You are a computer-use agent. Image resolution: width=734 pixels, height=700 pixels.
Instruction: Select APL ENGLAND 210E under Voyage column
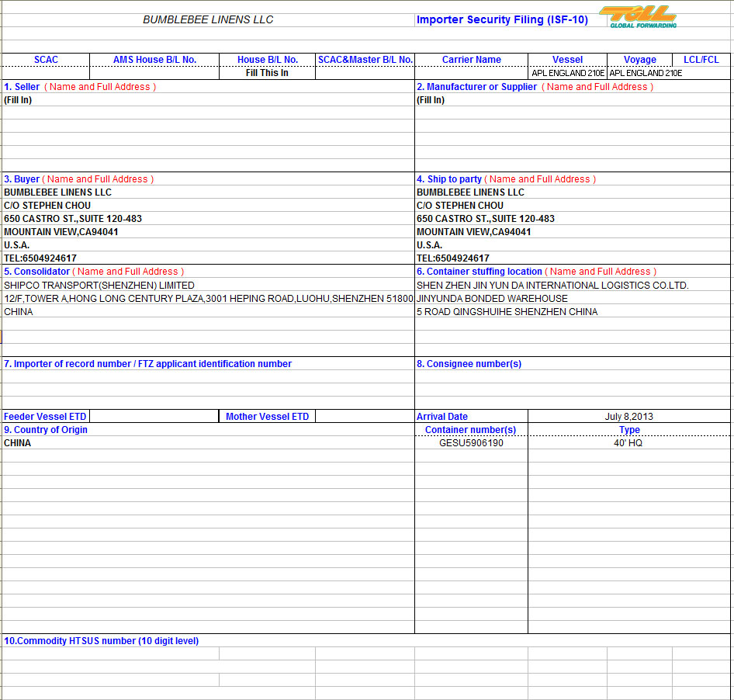pyautogui.click(x=646, y=73)
